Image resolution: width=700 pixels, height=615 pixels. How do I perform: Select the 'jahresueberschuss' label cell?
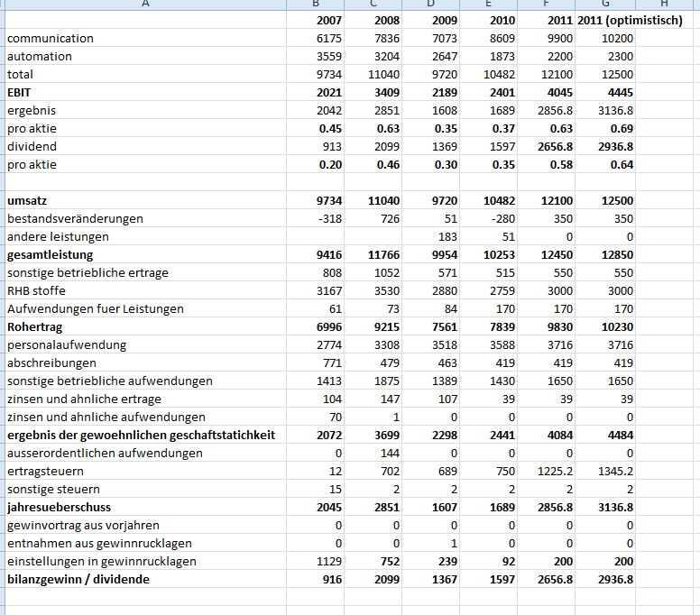[59, 507]
